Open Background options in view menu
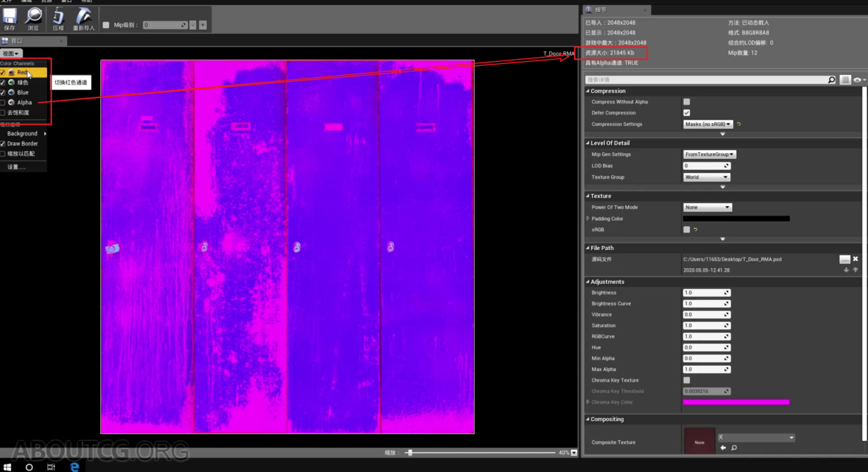The image size is (868, 472). 22,133
